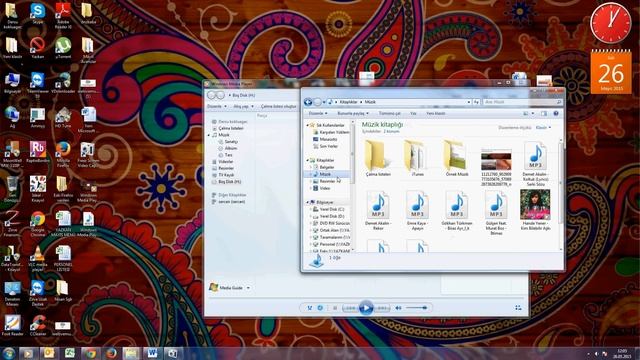Open CCleaner desktop shortcut
The height and width of the screenshot is (360, 640).
(x=38, y=325)
